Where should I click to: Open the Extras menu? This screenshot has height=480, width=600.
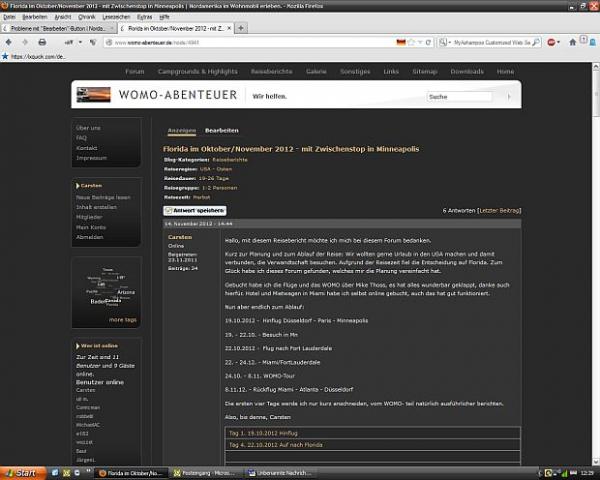[x=144, y=17]
